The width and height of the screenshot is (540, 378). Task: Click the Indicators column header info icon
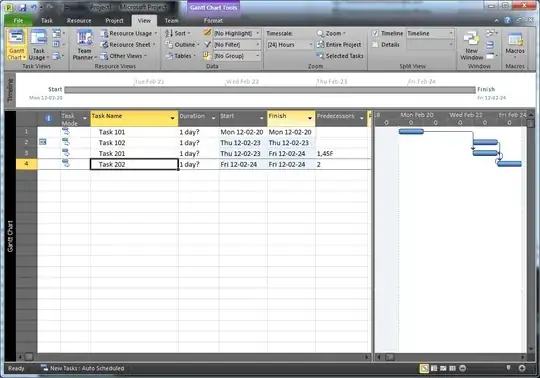[48, 118]
